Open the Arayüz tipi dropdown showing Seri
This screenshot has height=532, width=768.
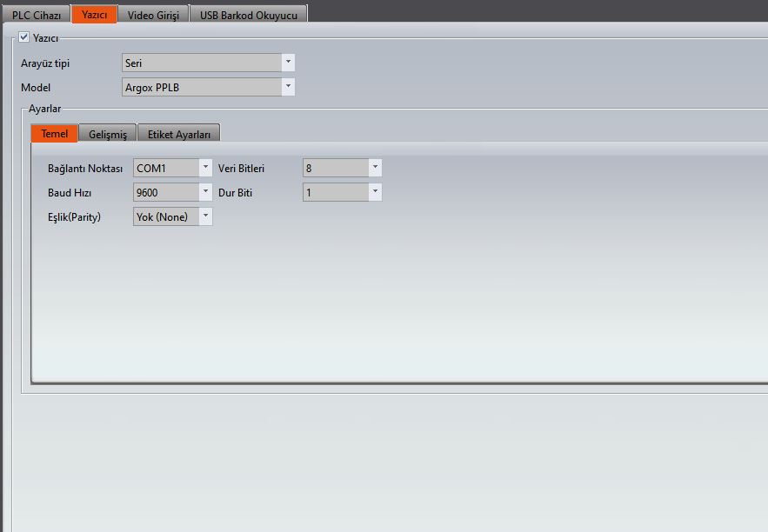pos(208,63)
